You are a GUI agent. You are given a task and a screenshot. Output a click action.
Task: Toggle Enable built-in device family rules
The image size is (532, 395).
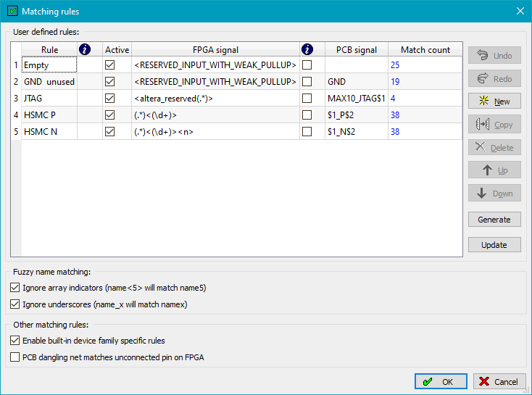click(15, 340)
